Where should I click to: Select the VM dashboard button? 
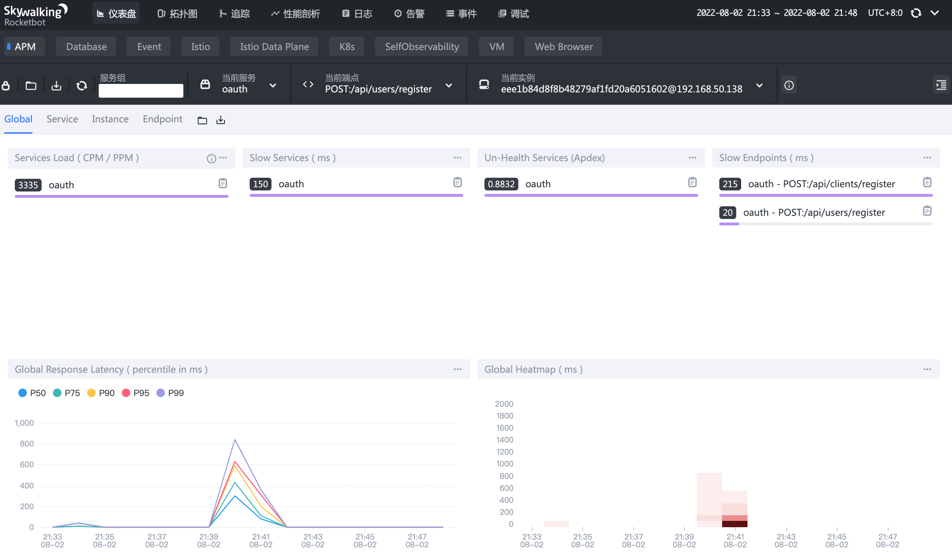496,47
